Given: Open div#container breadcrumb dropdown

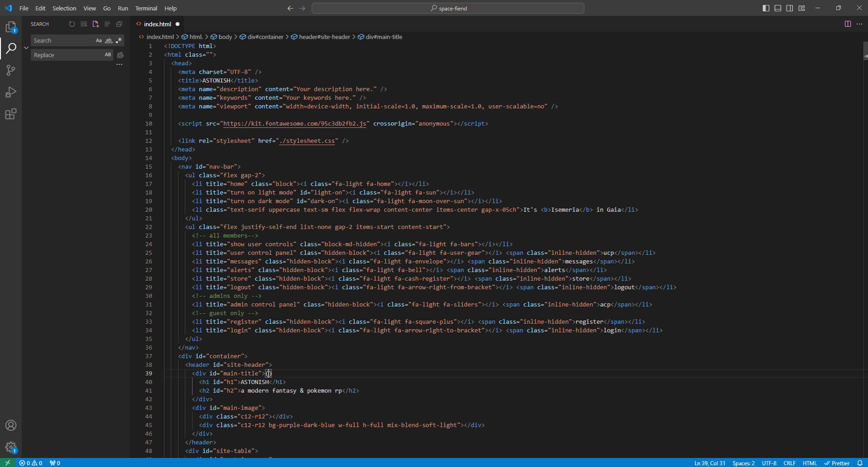Looking at the screenshot, I should [x=261, y=37].
